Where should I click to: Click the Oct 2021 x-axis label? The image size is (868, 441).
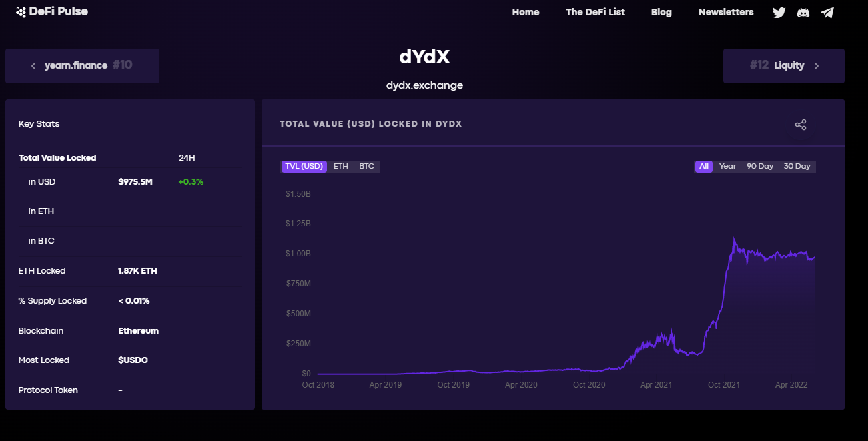click(x=723, y=385)
